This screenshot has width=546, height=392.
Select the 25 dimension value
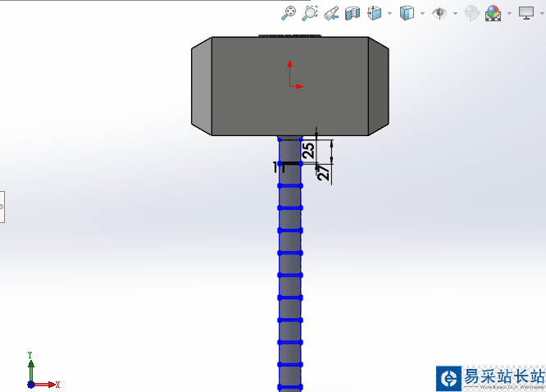coord(308,151)
